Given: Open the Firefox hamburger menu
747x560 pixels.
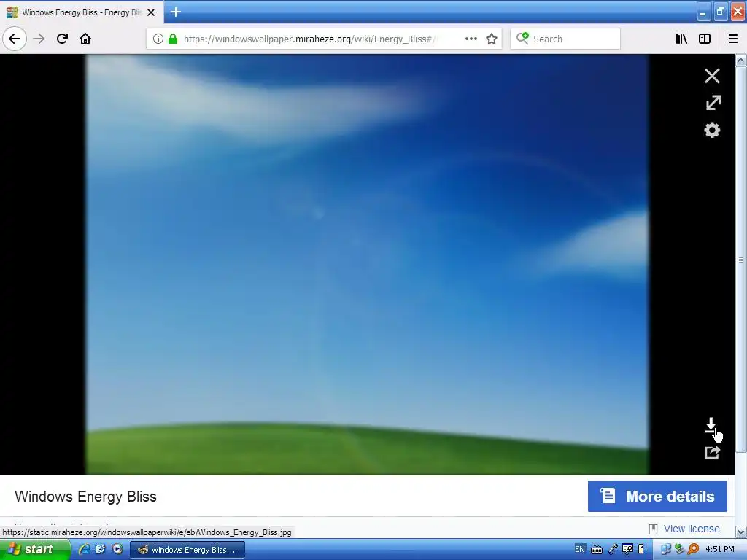Looking at the screenshot, I should tap(733, 39).
